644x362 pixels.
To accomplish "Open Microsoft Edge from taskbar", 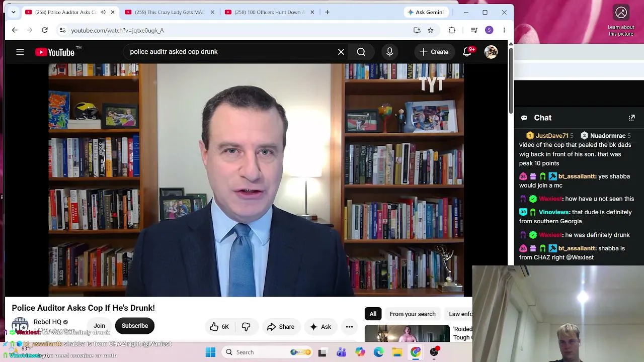I will coord(378,352).
